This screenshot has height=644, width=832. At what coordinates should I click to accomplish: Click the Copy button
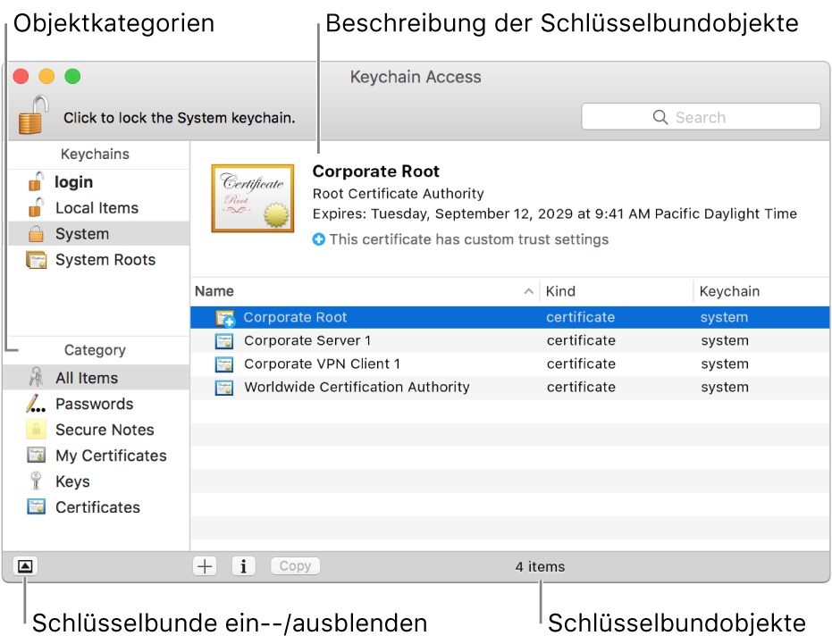(x=295, y=566)
